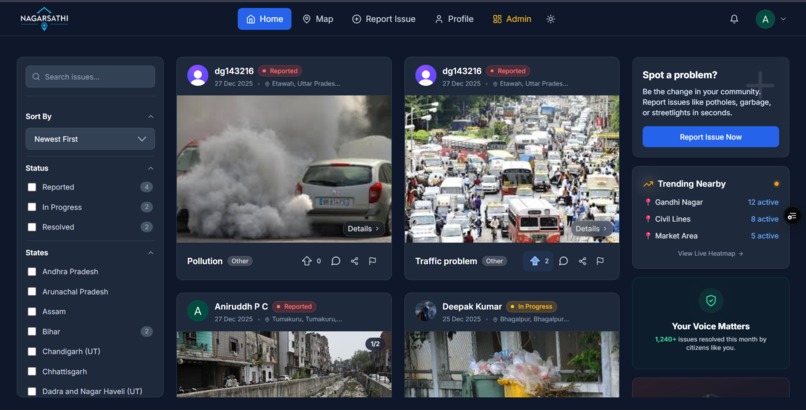The width and height of the screenshot is (806, 410).
Task: Click the pin icon beside Market Area
Action: (648, 236)
